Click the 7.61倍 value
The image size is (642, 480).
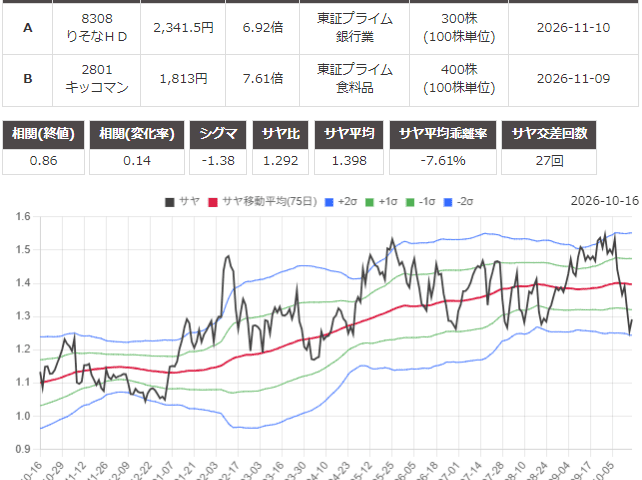262,79
